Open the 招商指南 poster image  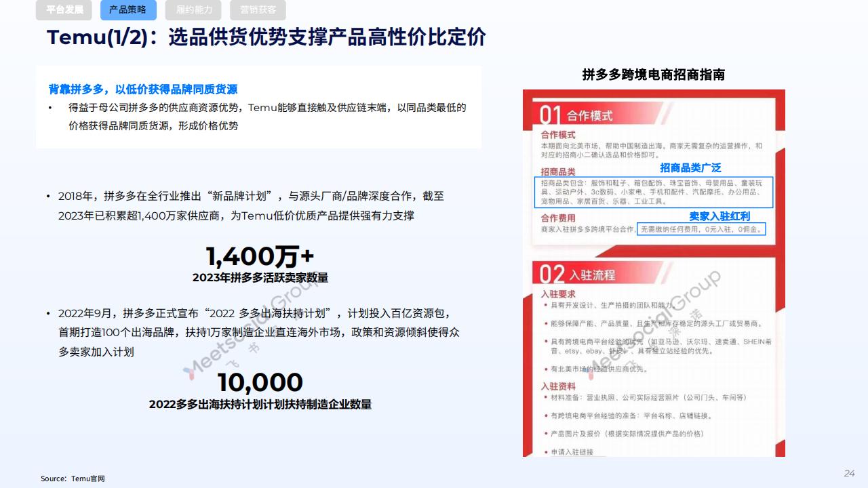click(x=654, y=273)
